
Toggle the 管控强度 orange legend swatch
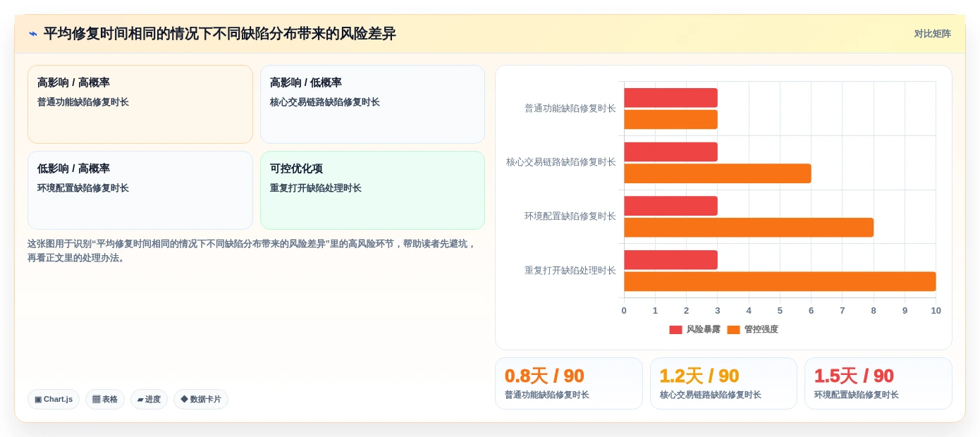733,330
